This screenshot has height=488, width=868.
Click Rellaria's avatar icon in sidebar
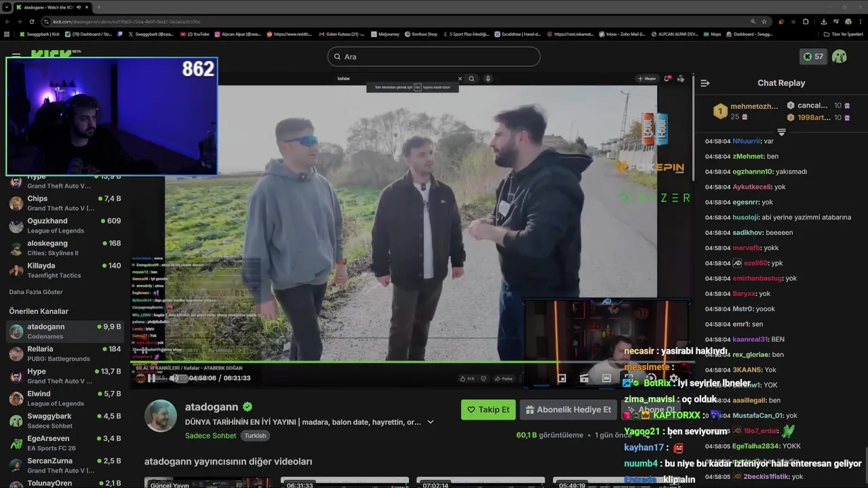[16, 354]
